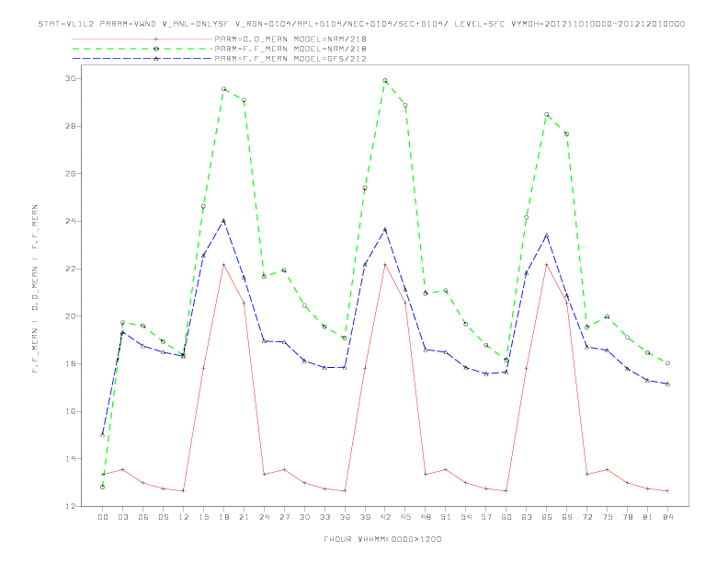Click forecast hour label 06 on x-axis
Viewport: 728px width, 563px height.
(143, 517)
